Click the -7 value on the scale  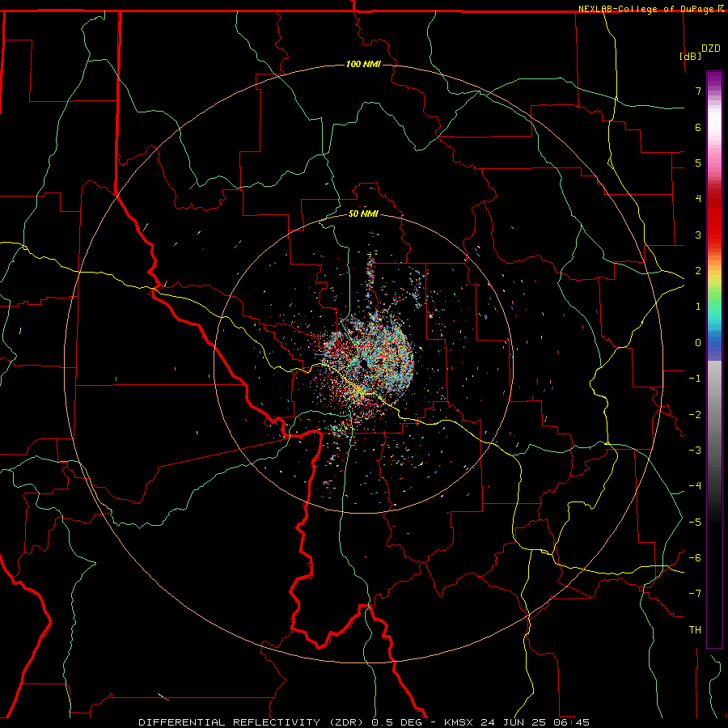[695, 594]
